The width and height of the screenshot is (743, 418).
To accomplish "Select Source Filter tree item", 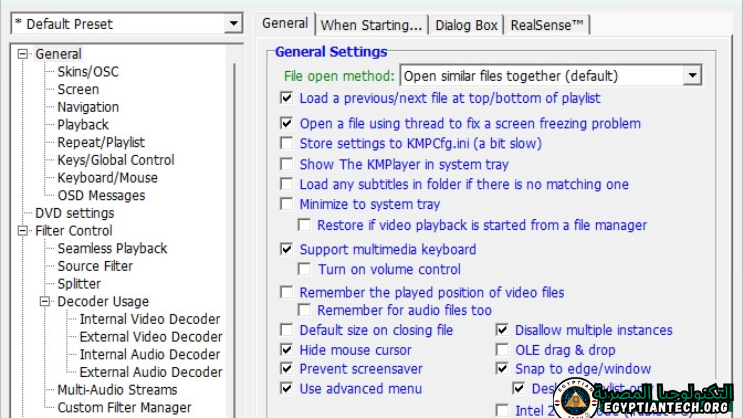I will click(x=95, y=266).
